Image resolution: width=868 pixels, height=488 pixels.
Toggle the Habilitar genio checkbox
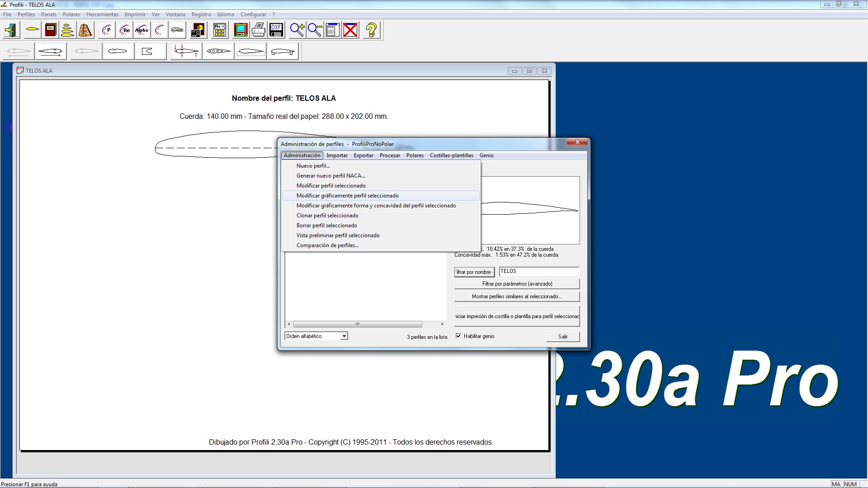pos(458,336)
